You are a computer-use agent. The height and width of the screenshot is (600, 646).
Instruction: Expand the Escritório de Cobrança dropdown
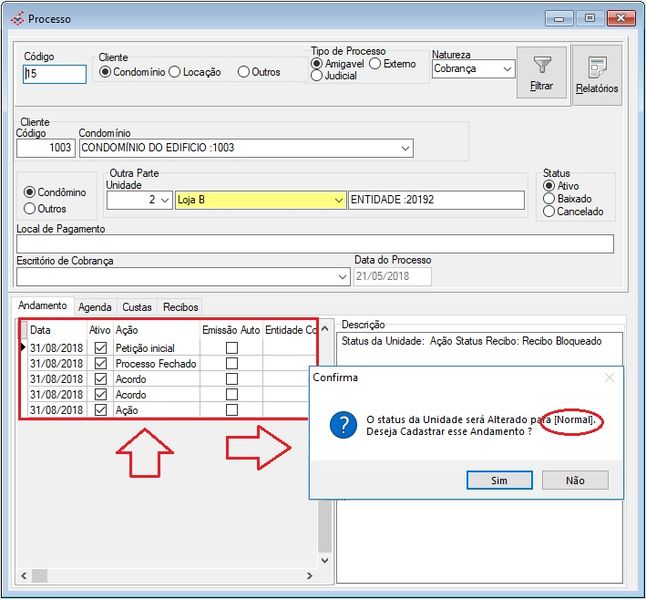click(x=342, y=276)
